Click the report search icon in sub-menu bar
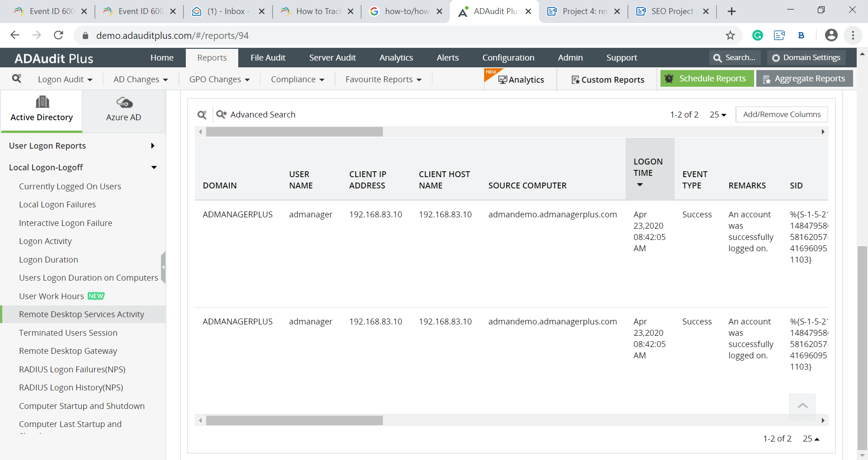 click(x=17, y=79)
